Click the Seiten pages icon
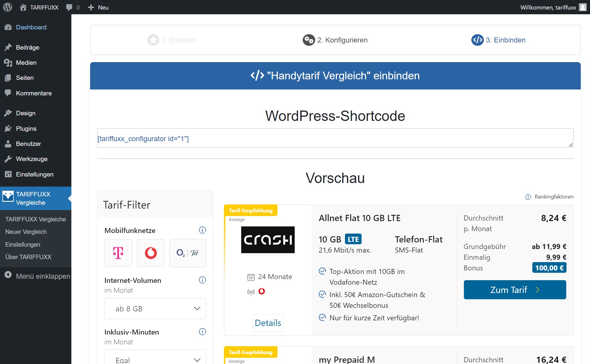Viewport: 590px width, 364px height. [8, 78]
